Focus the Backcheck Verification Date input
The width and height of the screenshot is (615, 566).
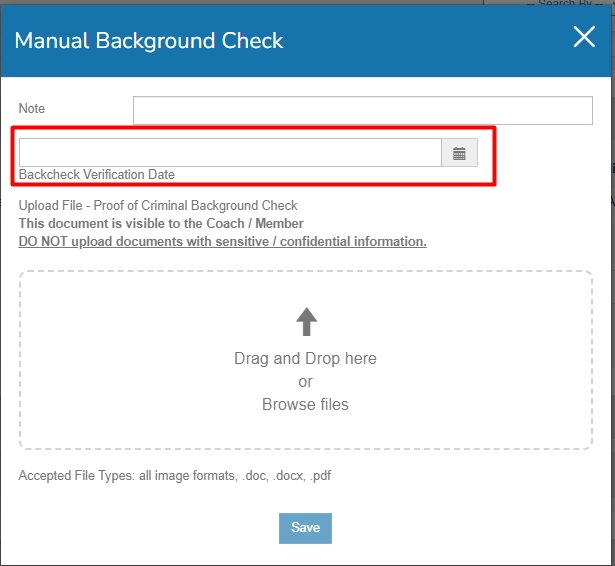coord(230,153)
